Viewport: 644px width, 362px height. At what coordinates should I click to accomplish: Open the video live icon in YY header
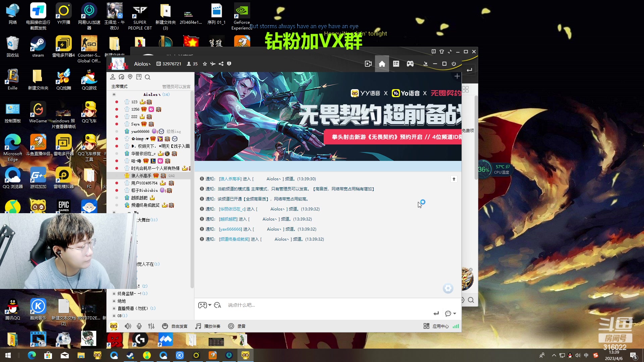[368, 64]
